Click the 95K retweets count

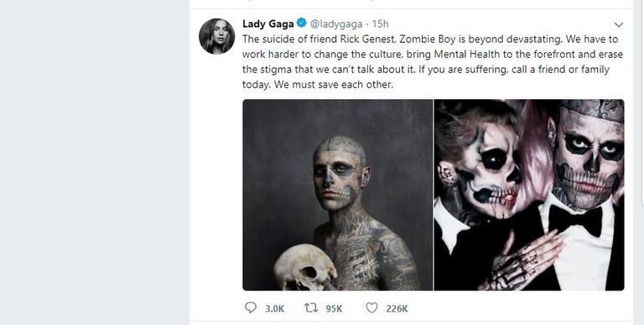(x=334, y=308)
